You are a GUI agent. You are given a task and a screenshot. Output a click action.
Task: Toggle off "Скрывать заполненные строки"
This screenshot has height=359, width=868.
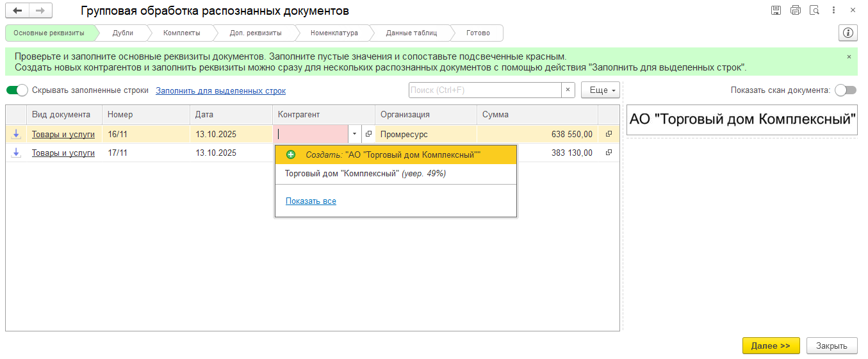tap(17, 90)
